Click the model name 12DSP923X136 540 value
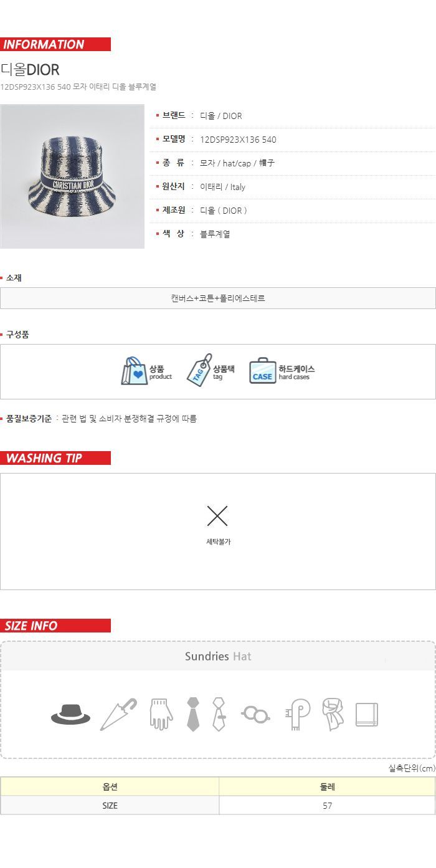 (238, 140)
